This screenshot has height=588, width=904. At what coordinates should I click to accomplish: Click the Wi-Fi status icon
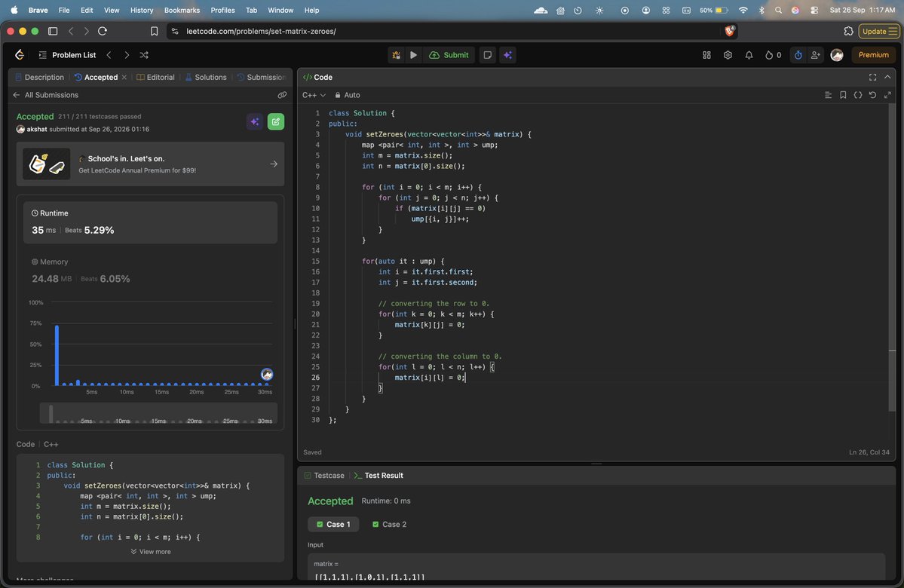(x=743, y=11)
